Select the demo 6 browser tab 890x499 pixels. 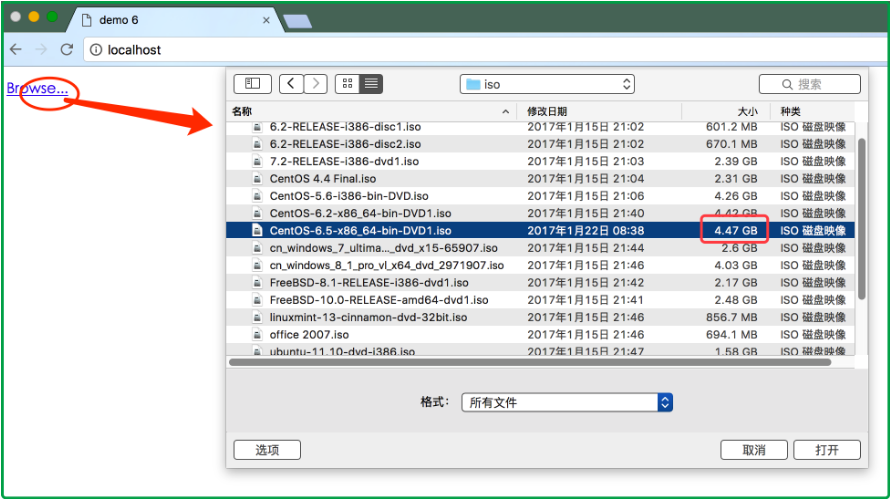coord(173,20)
